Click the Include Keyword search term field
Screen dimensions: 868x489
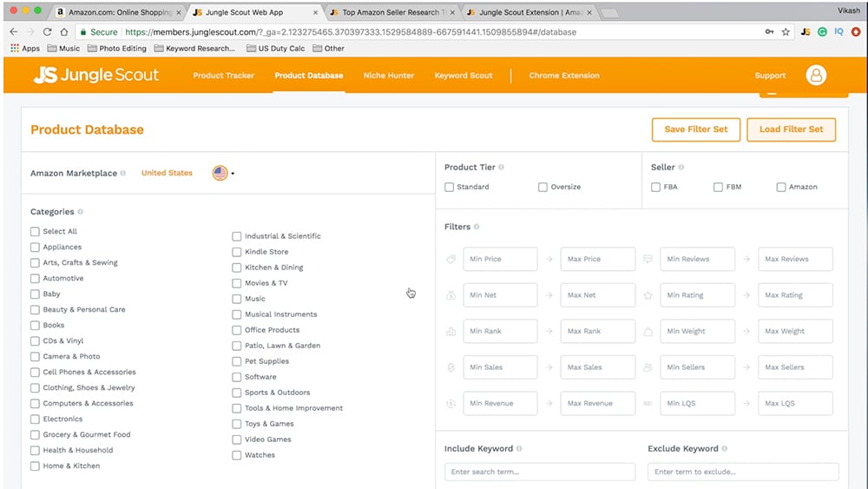(x=540, y=472)
